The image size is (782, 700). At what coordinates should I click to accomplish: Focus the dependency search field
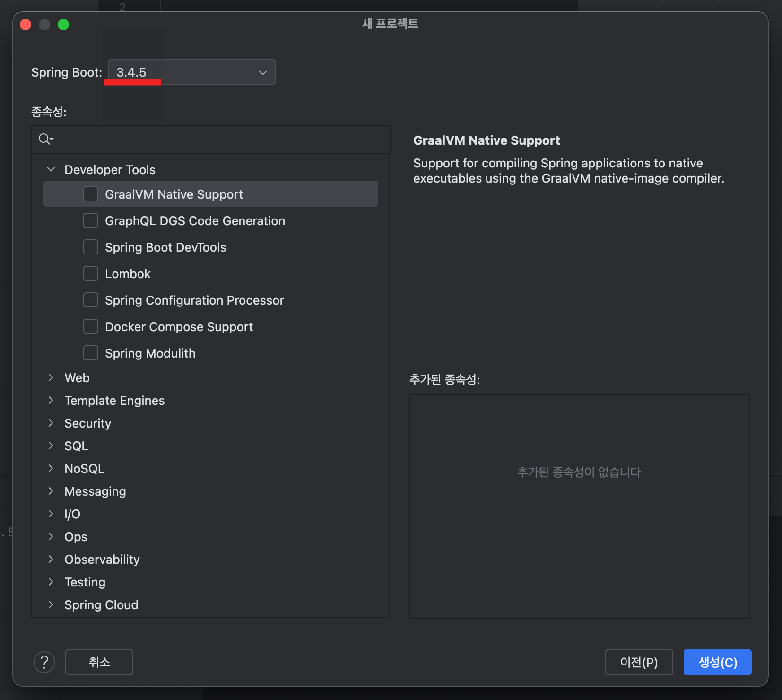click(211, 139)
